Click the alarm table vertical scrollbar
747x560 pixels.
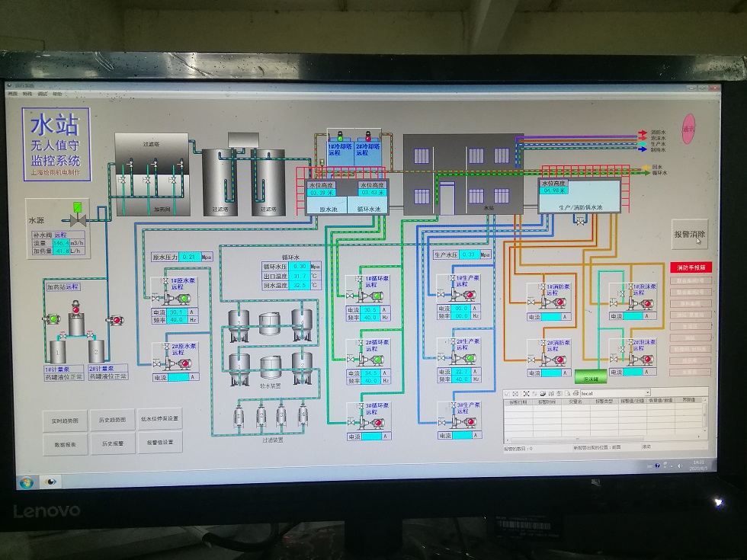pos(705,415)
